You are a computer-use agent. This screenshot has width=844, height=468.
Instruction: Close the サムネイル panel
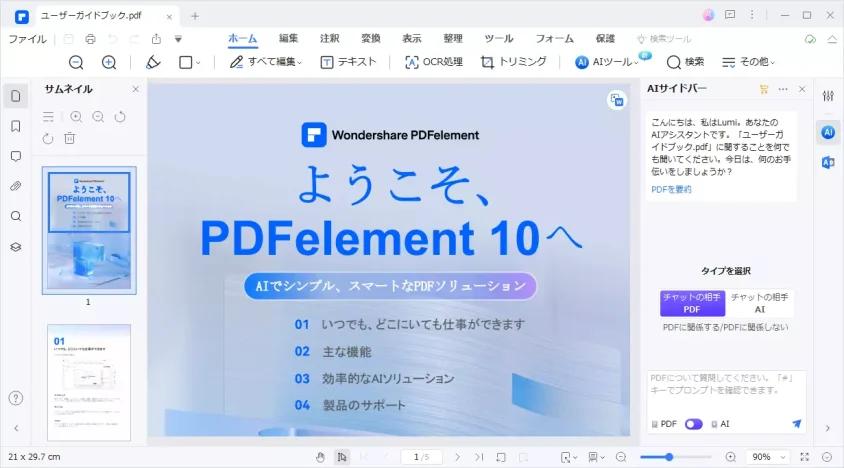coord(136,89)
